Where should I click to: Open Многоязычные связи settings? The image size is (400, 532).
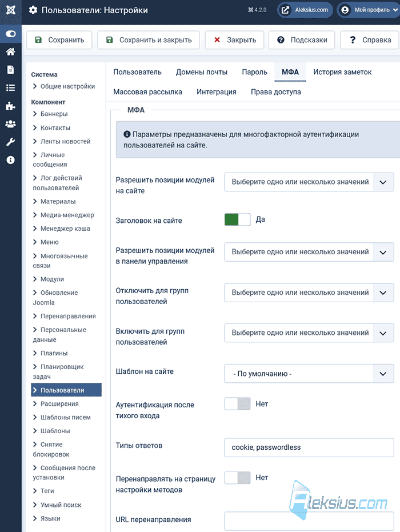click(61, 261)
